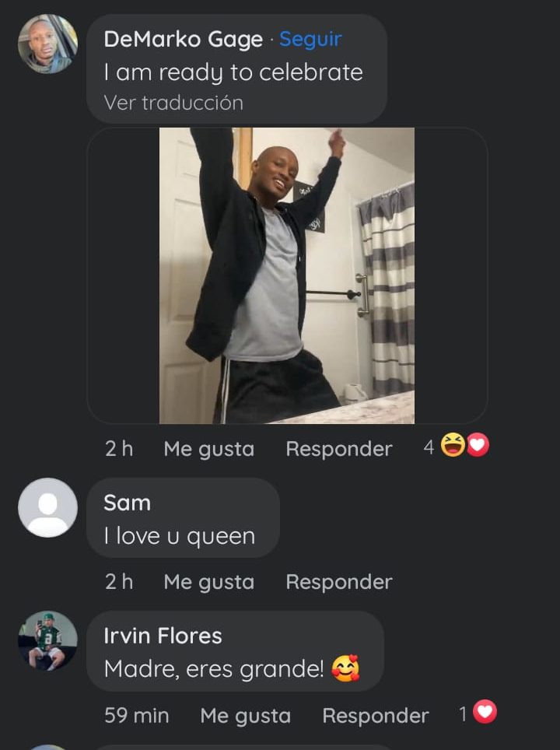Screen dimensions: 560x750
Task: Open the photo attached to DeMarko's comment
Action: pyautogui.click(x=287, y=275)
